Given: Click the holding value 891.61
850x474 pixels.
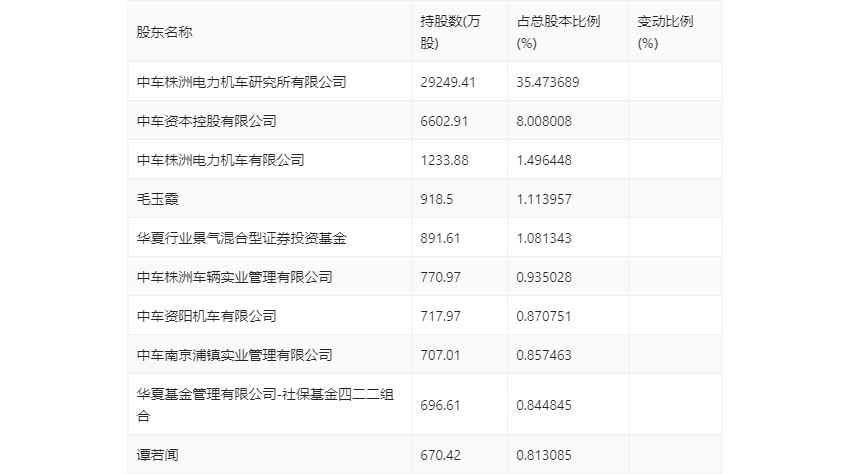Looking at the screenshot, I should (x=440, y=238).
